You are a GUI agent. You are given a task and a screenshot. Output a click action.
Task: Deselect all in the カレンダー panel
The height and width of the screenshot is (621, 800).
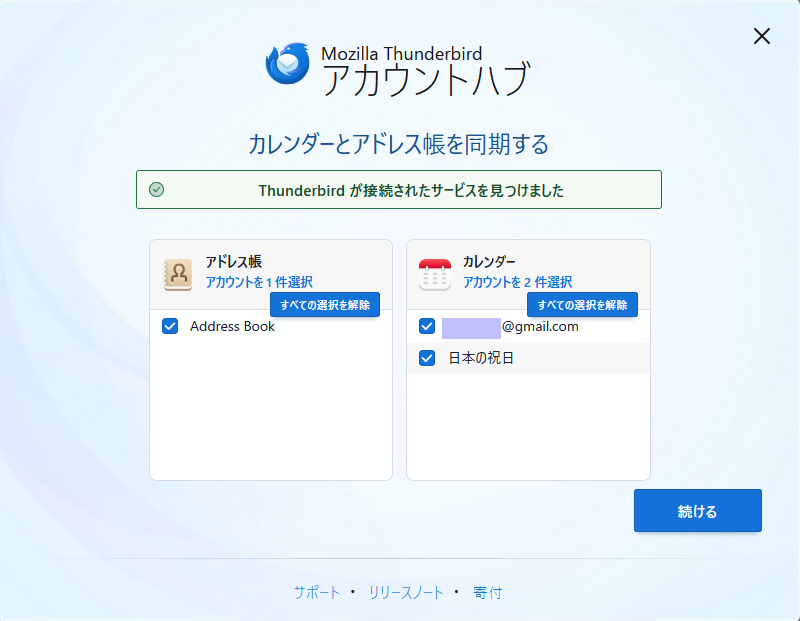582,305
